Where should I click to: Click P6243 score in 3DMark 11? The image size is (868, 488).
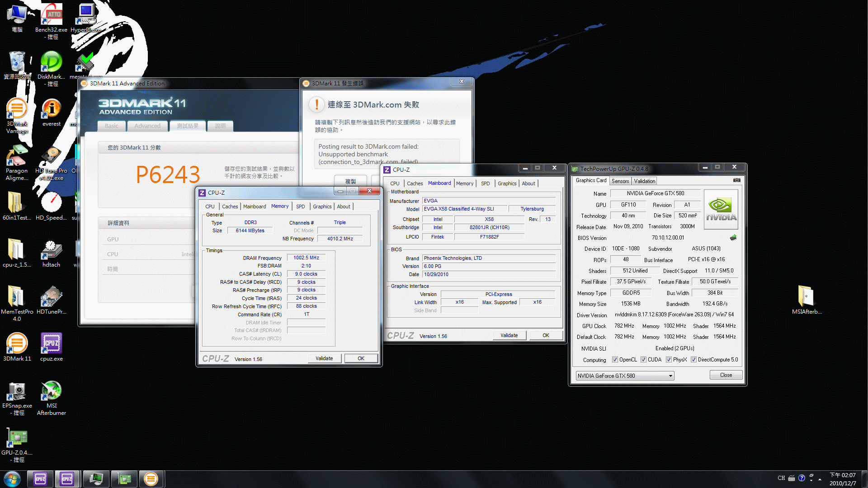pyautogui.click(x=168, y=174)
